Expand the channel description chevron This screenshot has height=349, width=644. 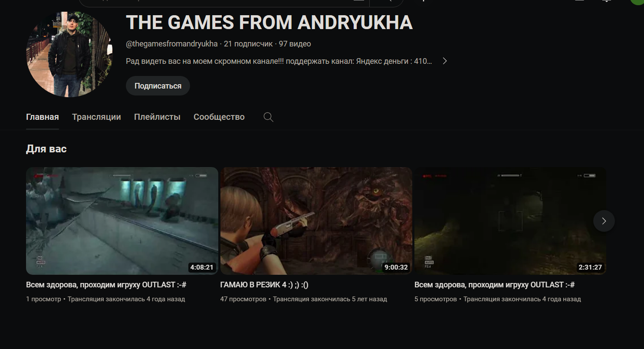point(445,61)
